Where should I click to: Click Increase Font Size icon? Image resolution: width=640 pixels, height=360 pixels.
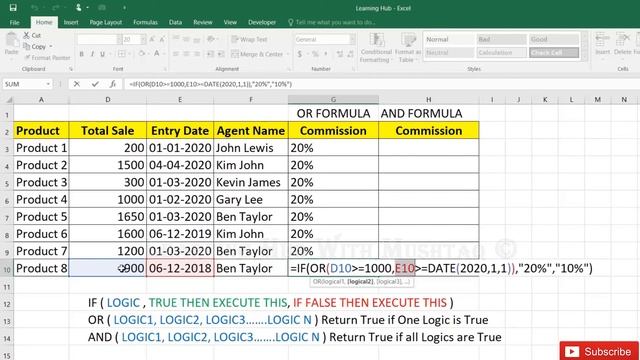point(152,39)
